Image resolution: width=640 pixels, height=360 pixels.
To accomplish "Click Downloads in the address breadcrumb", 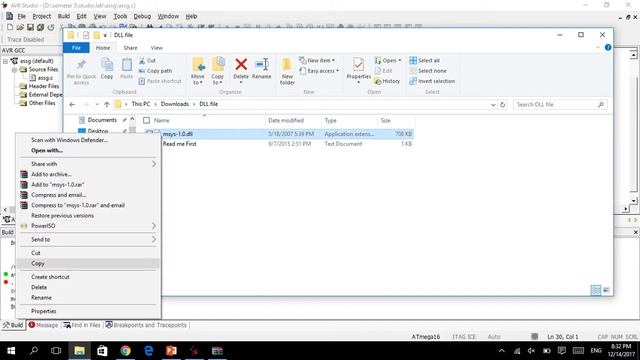I will point(175,104).
